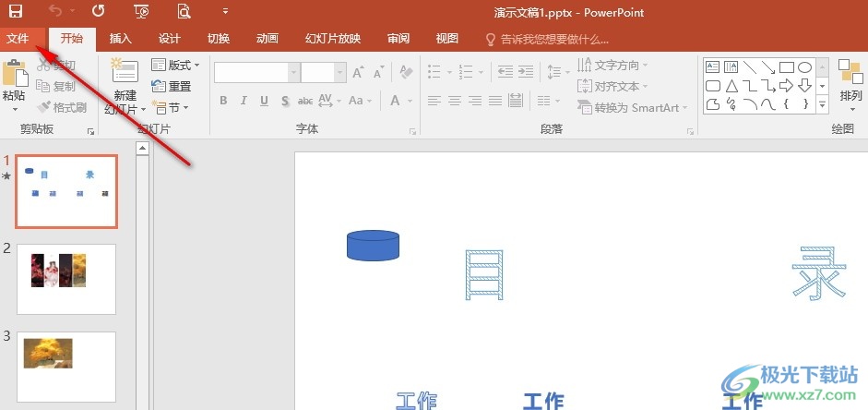Screen dimensions: 868x410
Task: Open the Text Direction (文字方向) dropdown
Action: tap(612, 66)
